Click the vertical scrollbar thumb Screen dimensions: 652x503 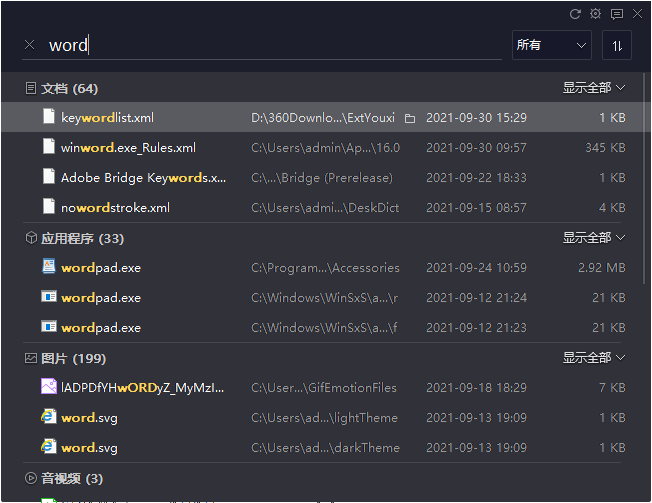pos(644,179)
